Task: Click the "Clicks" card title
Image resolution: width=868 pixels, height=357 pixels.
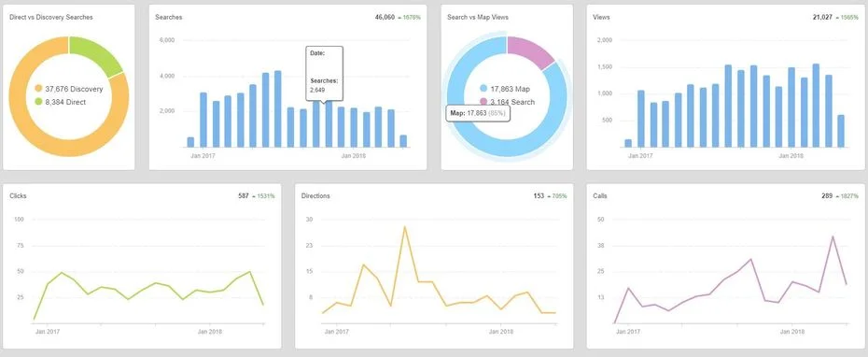Action: pyautogui.click(x=19, y=195)
